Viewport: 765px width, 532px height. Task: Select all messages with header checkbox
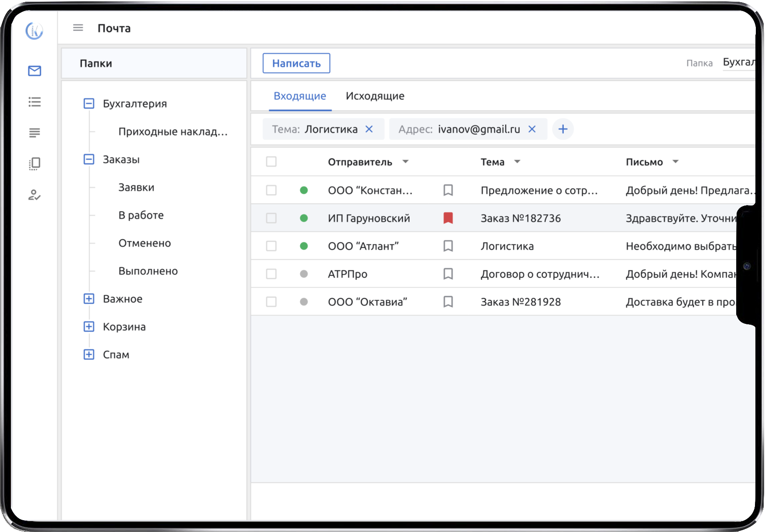tap(271, 162)
